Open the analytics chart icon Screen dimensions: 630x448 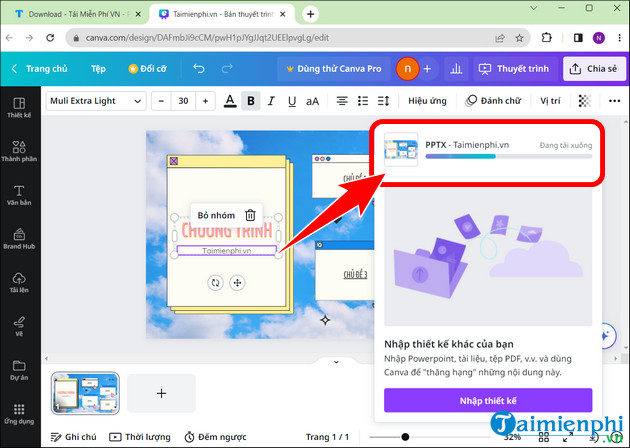point(456,69)
